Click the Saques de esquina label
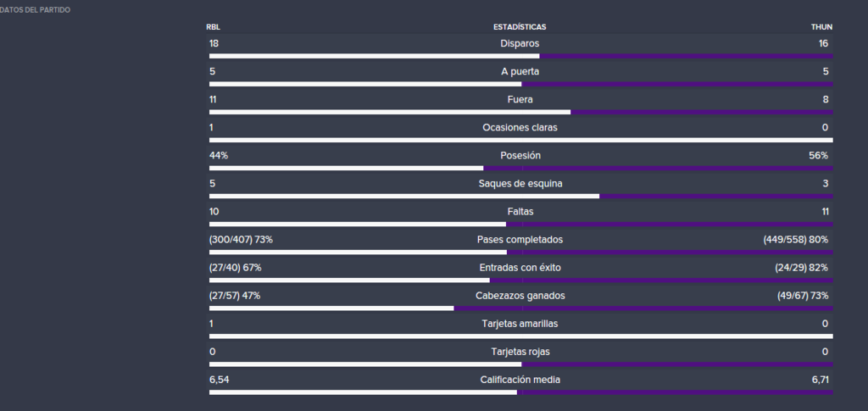Image resolution: width=868 pixels, height=411 pixels. click(520, 184)
